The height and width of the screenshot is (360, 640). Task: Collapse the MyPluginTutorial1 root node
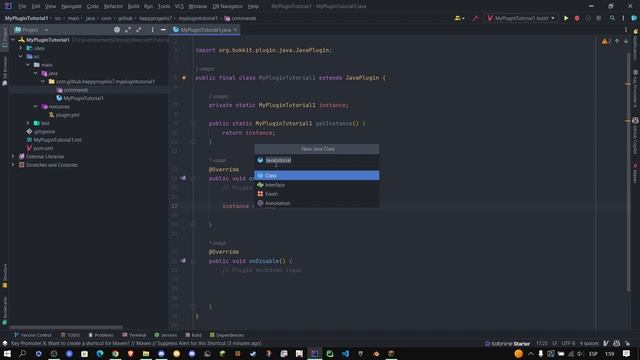13,40
